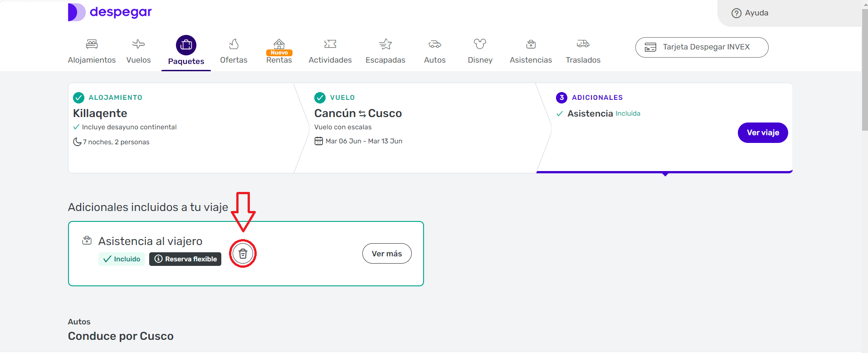Click the Ver más button
Screen dimensions: 868x353
point(387,254)
